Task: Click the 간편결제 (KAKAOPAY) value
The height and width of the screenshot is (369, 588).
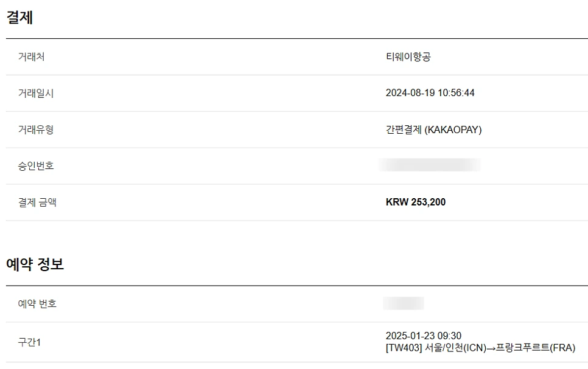Action: [x=434, y=129]
